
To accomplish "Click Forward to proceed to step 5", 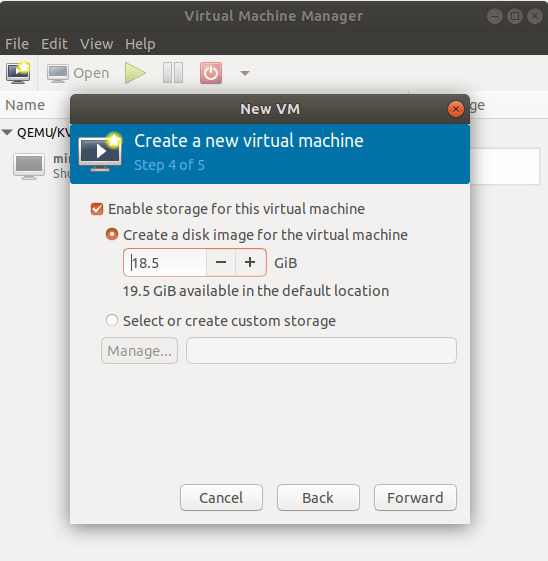I will pos(415,498).
